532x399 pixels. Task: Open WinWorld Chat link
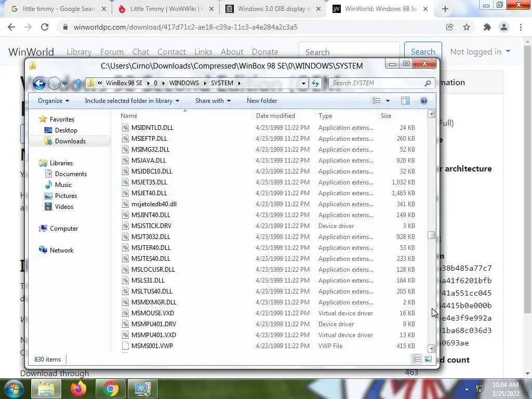coord(140,51)
